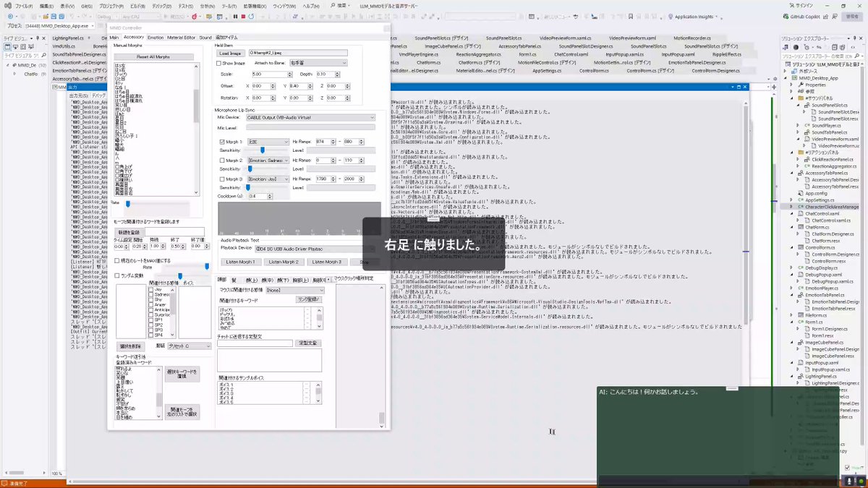Click the Save icon in Visual Studio toolbar
The image size is (868, 488).
[53, 16]
